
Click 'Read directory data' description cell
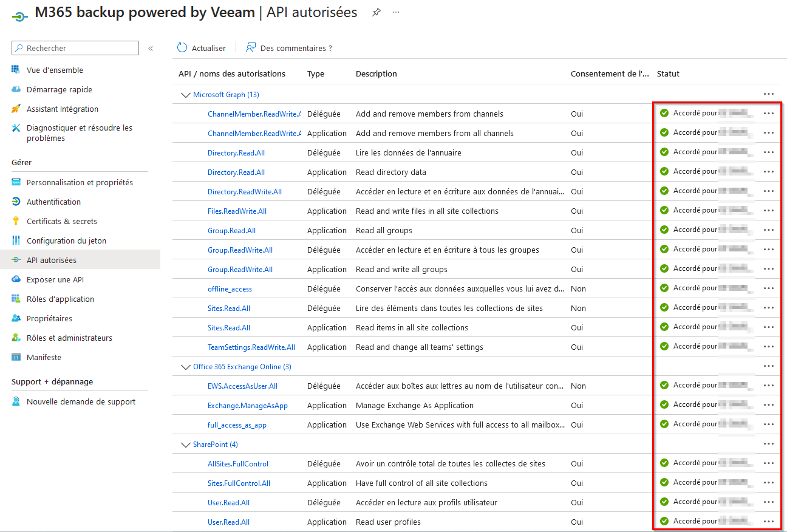pos(391,172)
